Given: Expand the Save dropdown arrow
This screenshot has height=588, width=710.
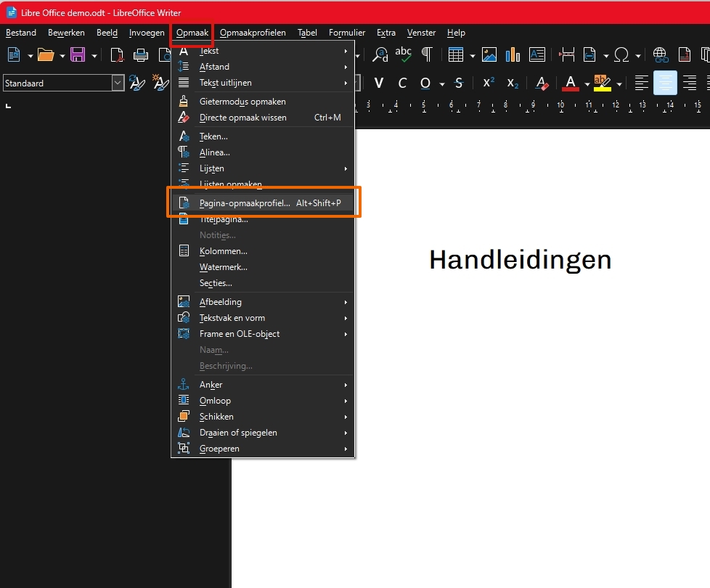Looking at the screenshot, I should [94, 56].
